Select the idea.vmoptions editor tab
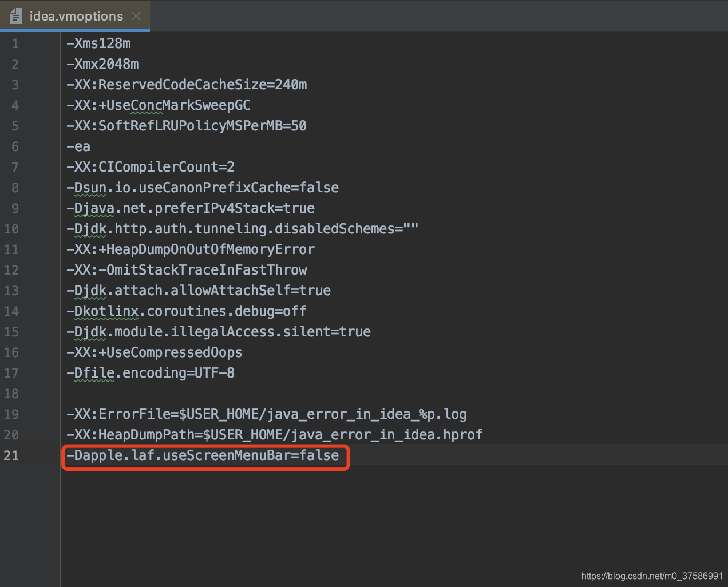Image resolution: width=728 pixels, height=587 pixels. [x=75, y=16]
